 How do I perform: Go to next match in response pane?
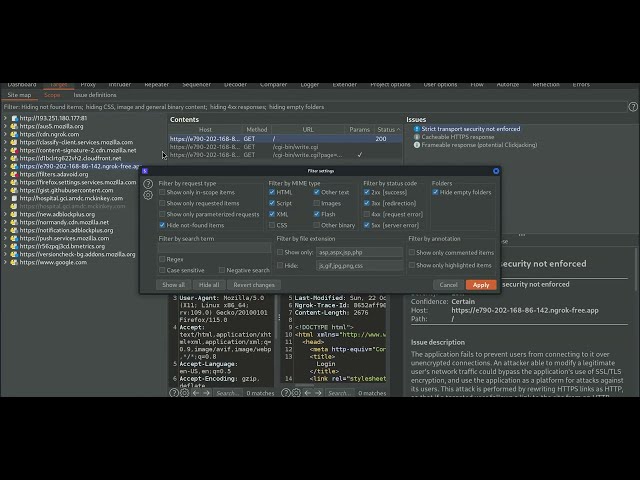pos(318,393)
